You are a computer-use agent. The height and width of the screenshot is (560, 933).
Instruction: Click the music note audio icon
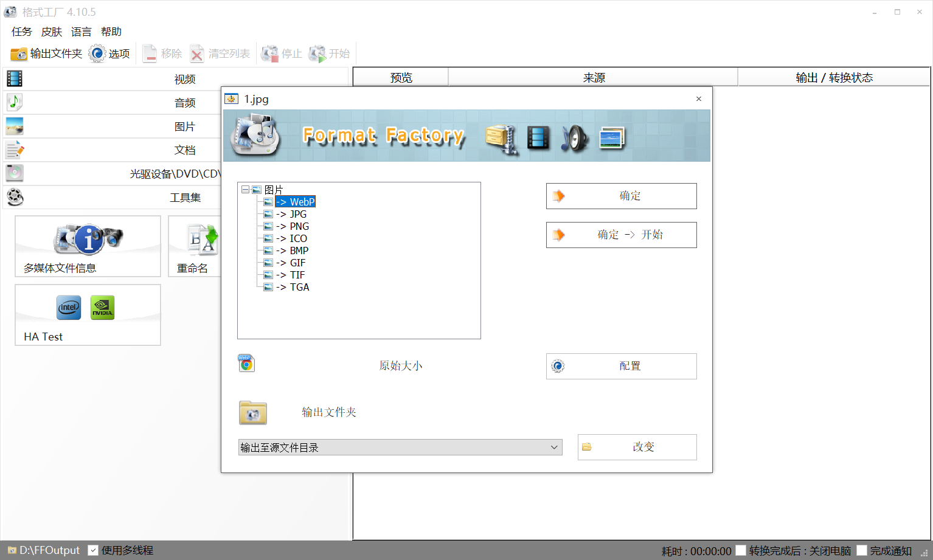[x=15, y=102]
